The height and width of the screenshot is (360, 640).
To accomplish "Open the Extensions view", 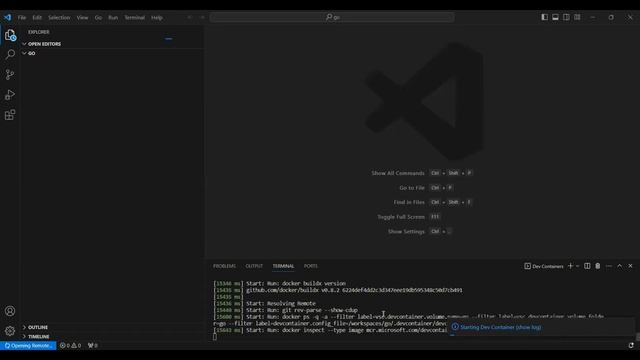I will (10, 115).
